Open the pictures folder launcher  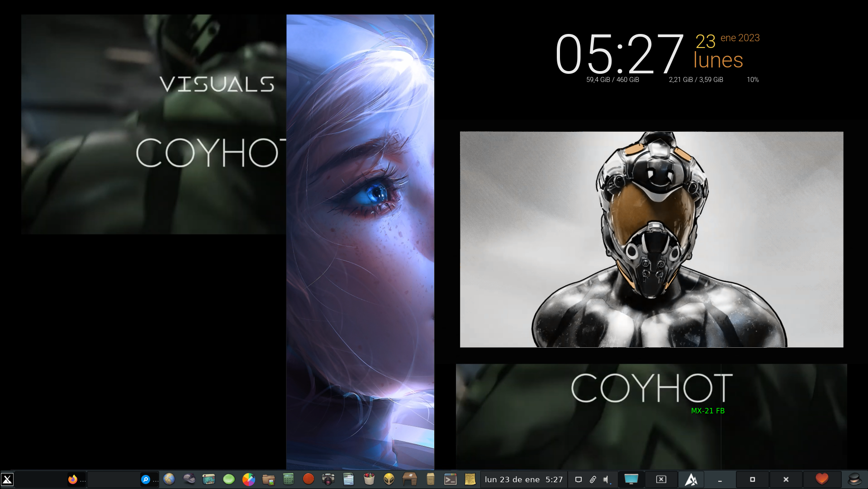pos(269,479)
